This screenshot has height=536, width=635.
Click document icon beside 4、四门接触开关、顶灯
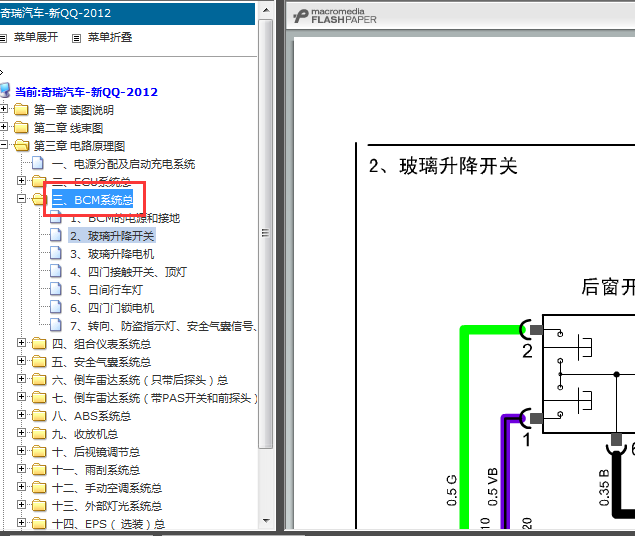click(55, 271)
